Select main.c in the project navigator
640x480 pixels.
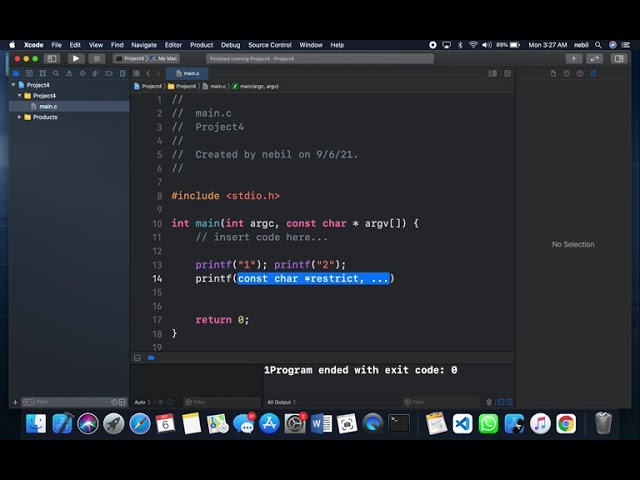coord(69,107)
